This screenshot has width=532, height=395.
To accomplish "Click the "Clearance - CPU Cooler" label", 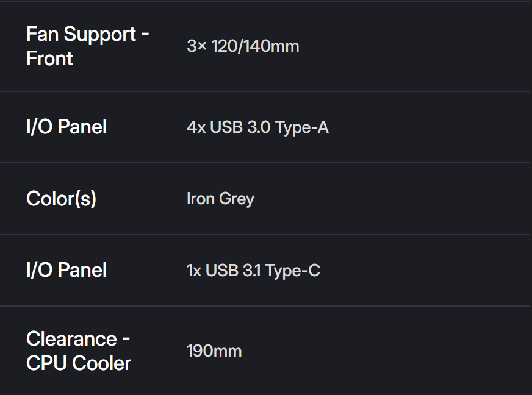I will [x=79, y=351].
